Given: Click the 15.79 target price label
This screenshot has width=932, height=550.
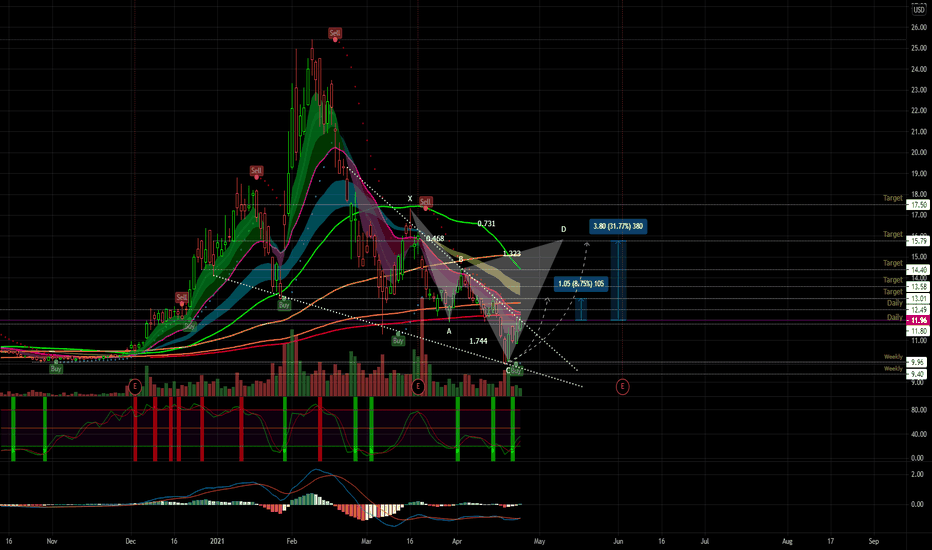Looking at the screenshot, I should (917, 241).
